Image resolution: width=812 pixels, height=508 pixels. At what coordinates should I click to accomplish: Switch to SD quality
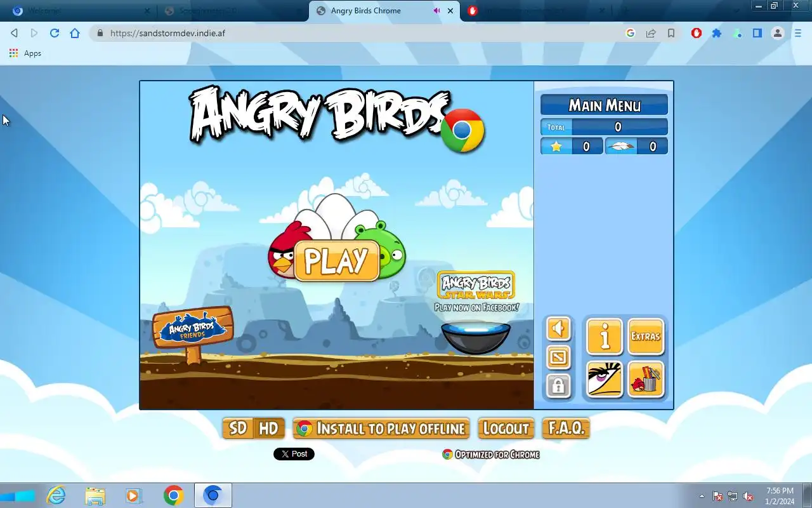(238, 429)
